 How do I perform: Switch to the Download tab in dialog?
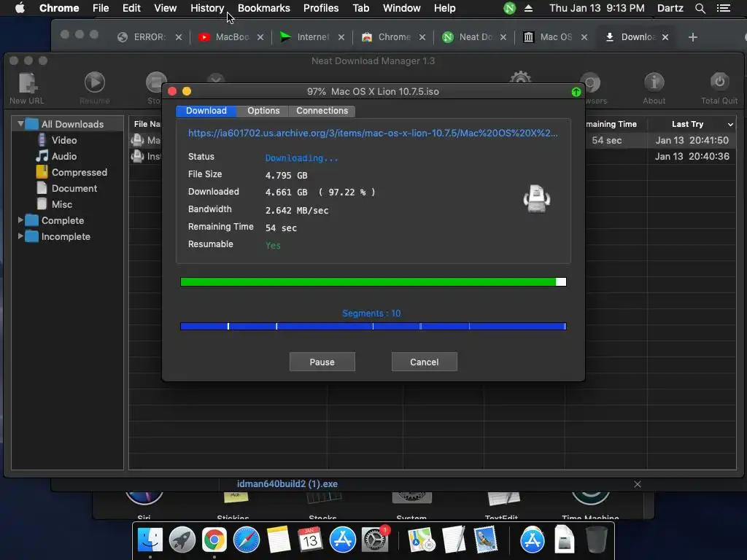click(x=206, y=111)
